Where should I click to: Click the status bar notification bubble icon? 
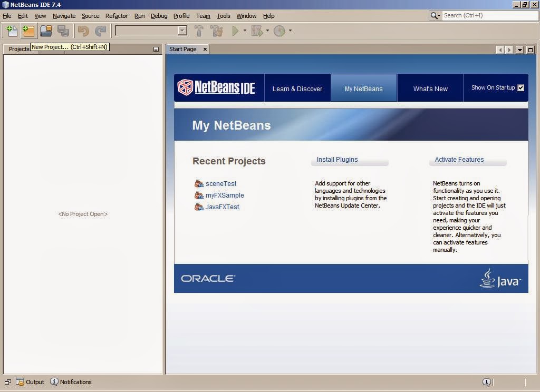[x=486, y=382]
